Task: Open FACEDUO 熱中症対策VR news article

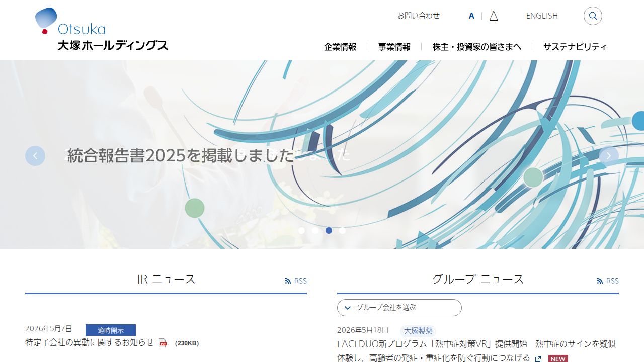Action: (x=476, y=351)
